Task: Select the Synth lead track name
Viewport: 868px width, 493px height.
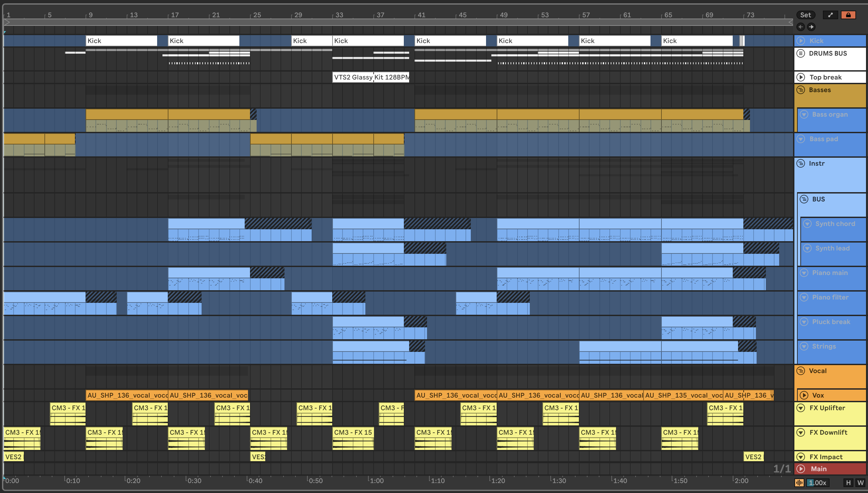Action: pyautogui.click(x=833, y=248)
